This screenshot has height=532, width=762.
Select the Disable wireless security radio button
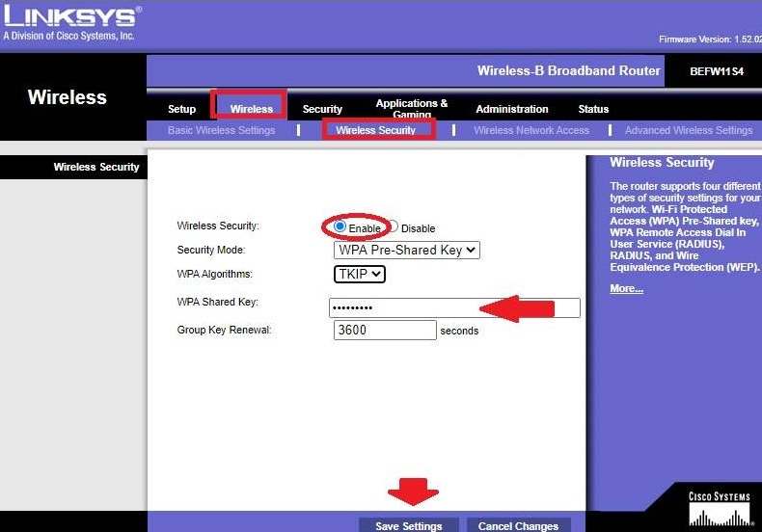[394, 227]
